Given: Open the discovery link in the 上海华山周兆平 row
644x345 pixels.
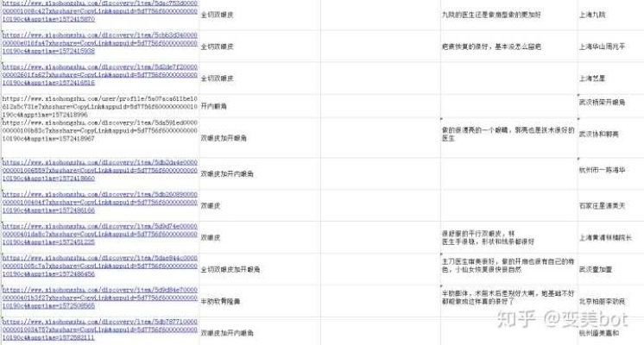Looking at the screenshot, I should click(x=100, y=43).
